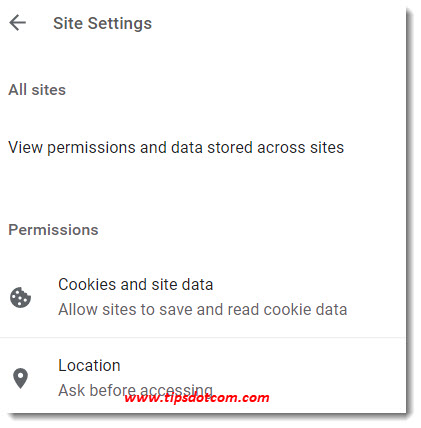Open the Location permission entry
The width and height of the screenshot is (421, 428).
click(x=203, y=376)
